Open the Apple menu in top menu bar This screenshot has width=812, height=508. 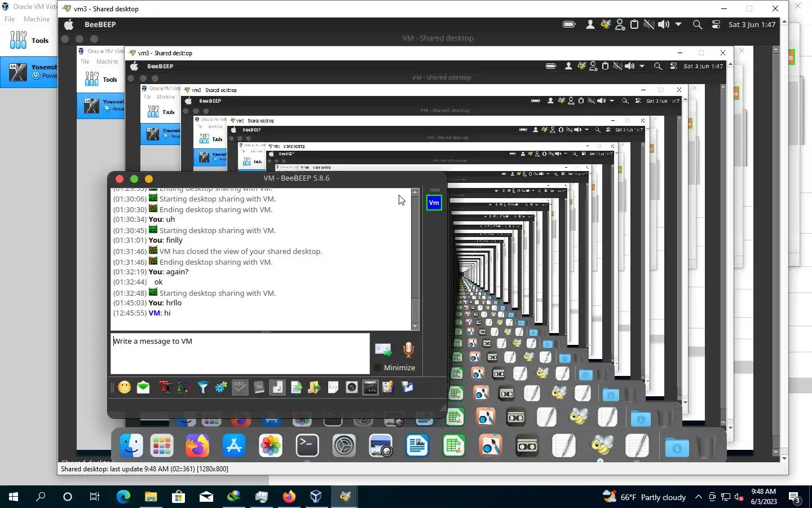click(69, 25)
